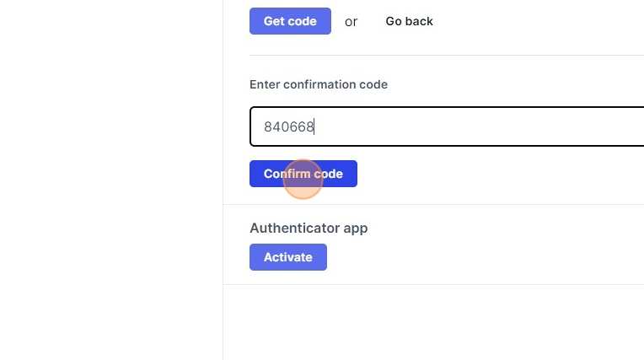Click the typed code 840668
The width and height of the screenshot is (644, 360).
point(289,126)
